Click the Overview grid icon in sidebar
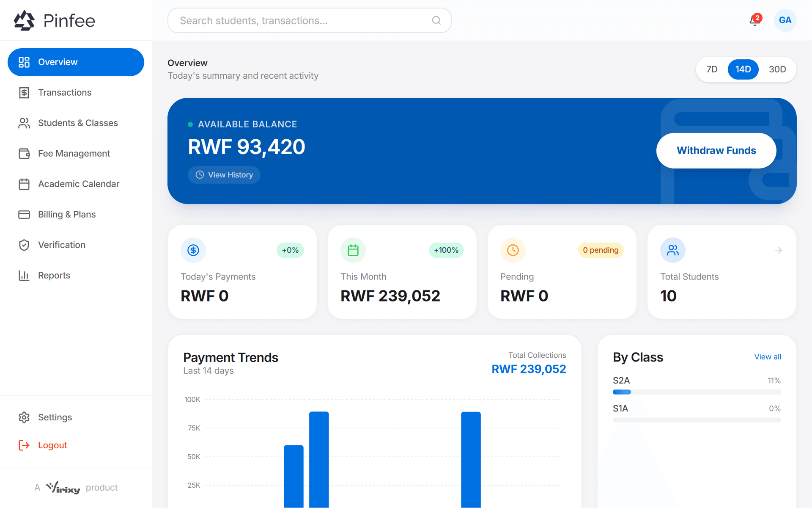The height and width of the screenshot is (508, 812). 24,62
